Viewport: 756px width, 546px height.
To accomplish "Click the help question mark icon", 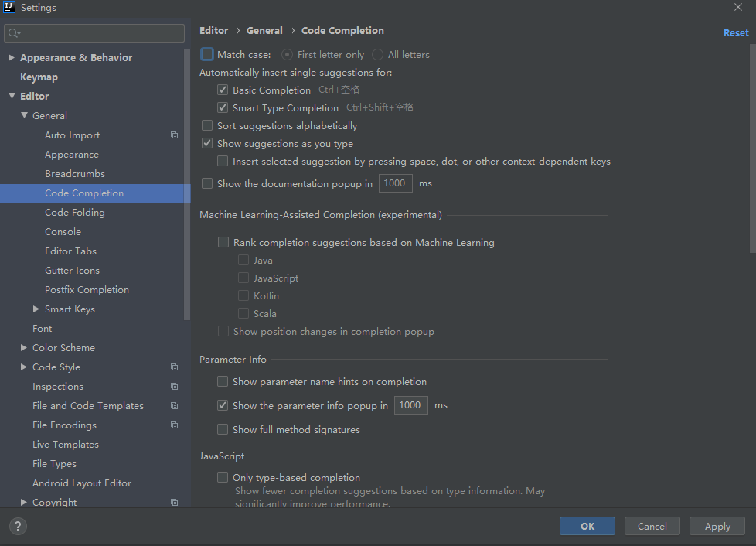I will pyautogui.click(x=18, y=526).
